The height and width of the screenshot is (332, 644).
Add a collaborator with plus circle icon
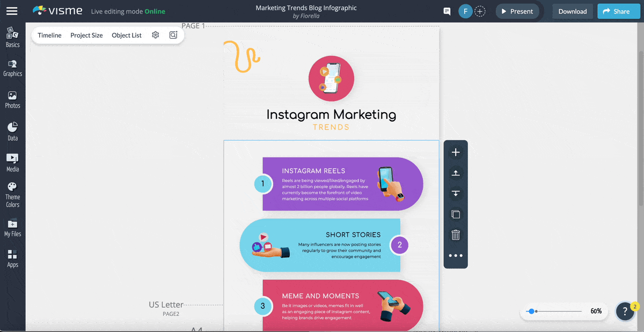(x=480, y=11)
